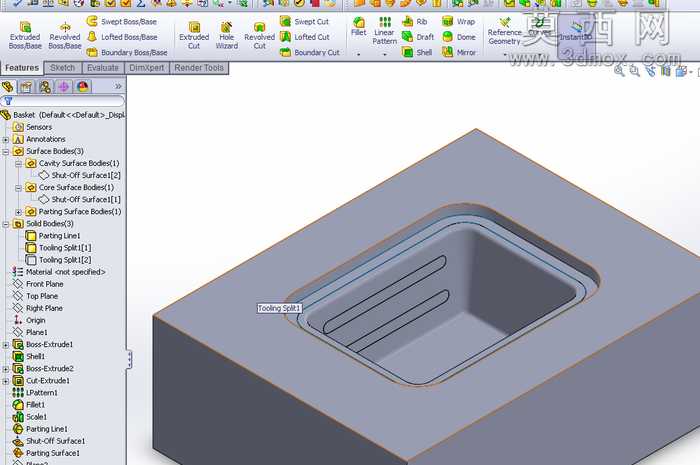Select Origin in feature tree
700x465 pixels.
29,320
